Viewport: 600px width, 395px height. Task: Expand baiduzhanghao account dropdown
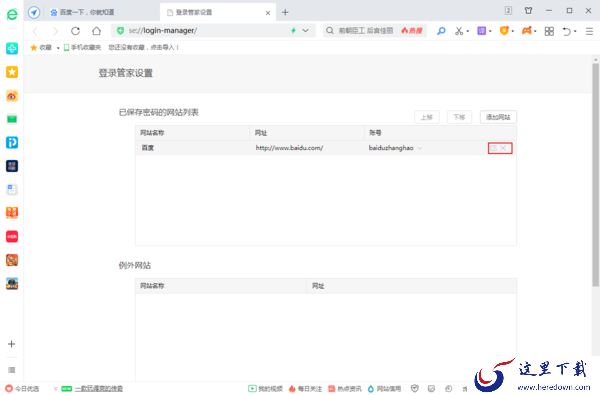420,148
